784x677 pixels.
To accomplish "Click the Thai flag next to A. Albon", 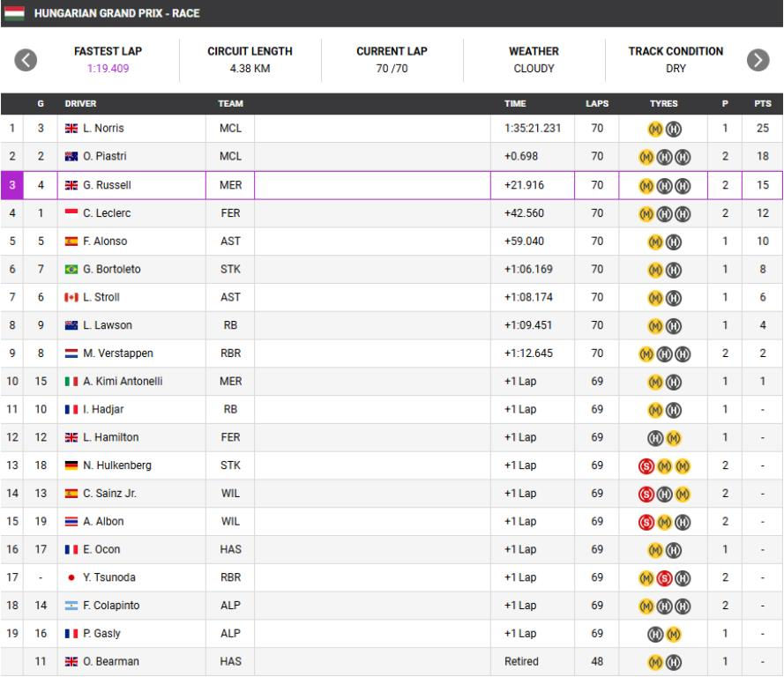I will click(71, 521).
